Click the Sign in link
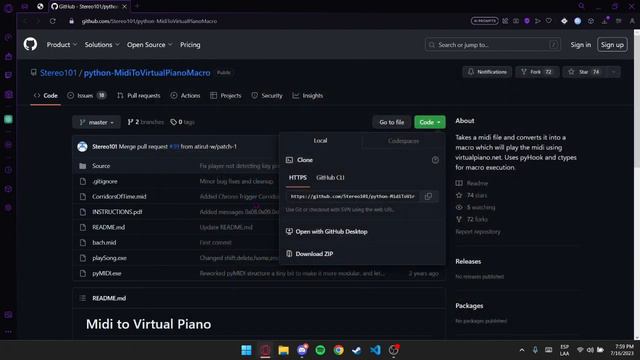Viewport: 640px width, 360px height. click(580, 44)
